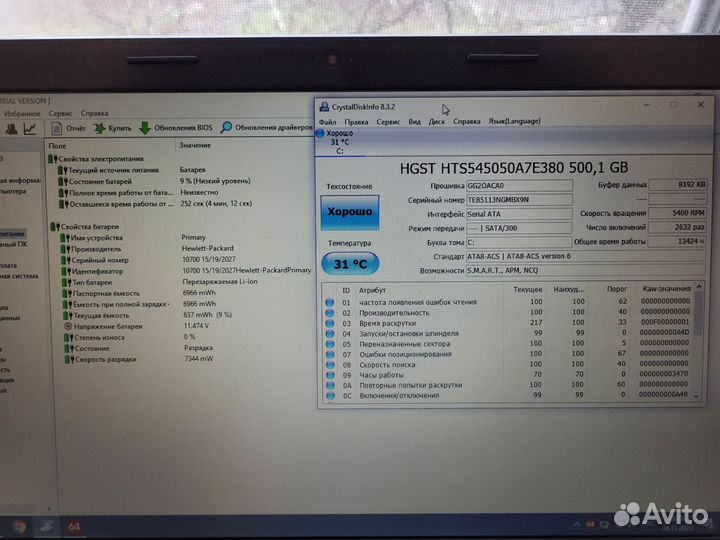Click the status circle for Ошибки позиционирования

coord(330,354)
